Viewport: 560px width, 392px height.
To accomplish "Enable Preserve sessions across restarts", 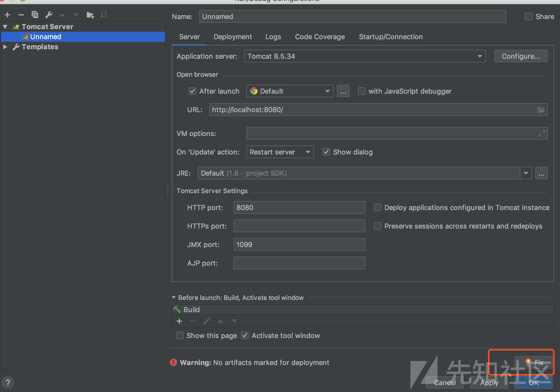I will tap(377, 226).
